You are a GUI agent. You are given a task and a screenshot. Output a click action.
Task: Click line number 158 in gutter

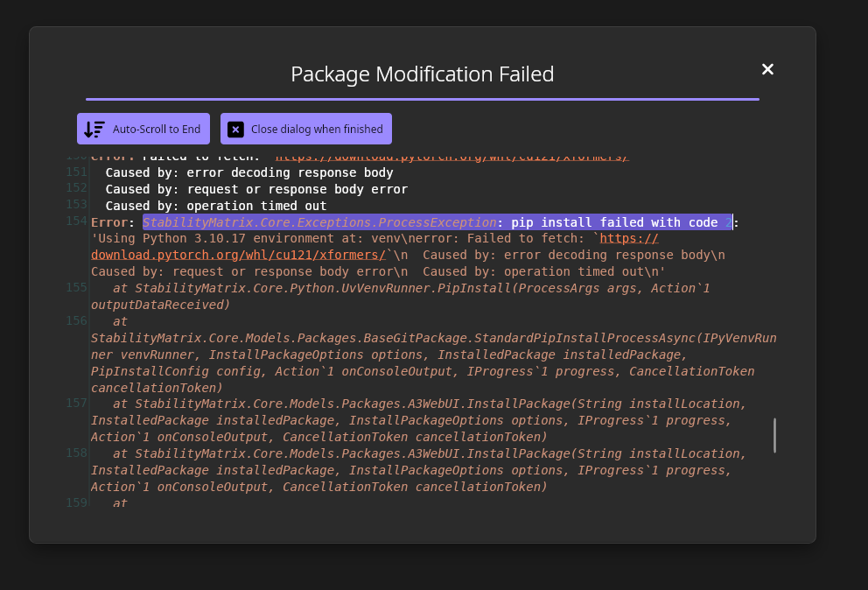click(77, 453)
